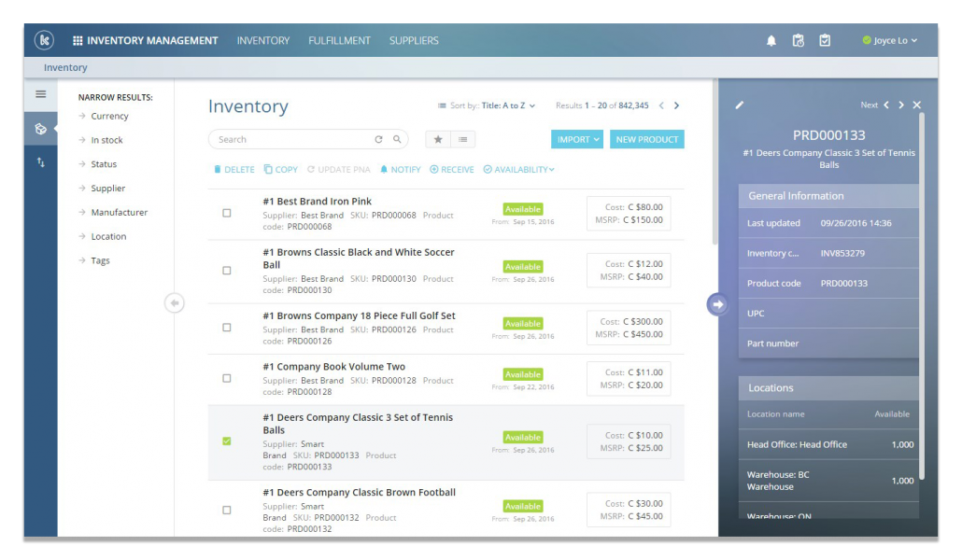The image size is (962, 560).
Task: Click the refresh icon in search field
Action: (x=378, y=139)
